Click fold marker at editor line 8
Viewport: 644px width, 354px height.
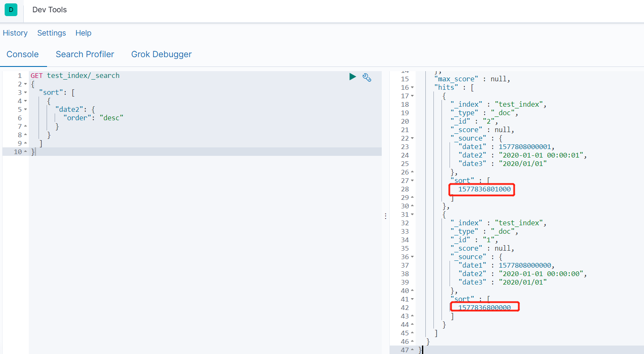25,135
